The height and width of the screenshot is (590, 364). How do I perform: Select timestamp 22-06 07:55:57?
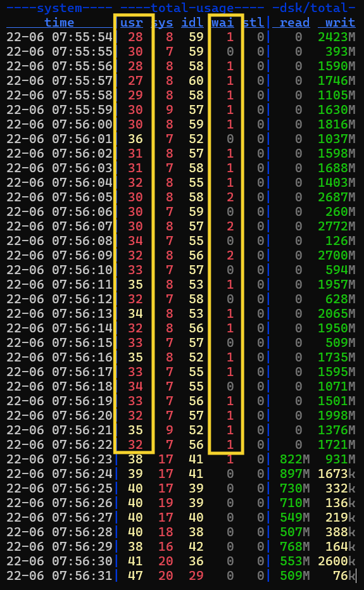(x=60, y=80)
